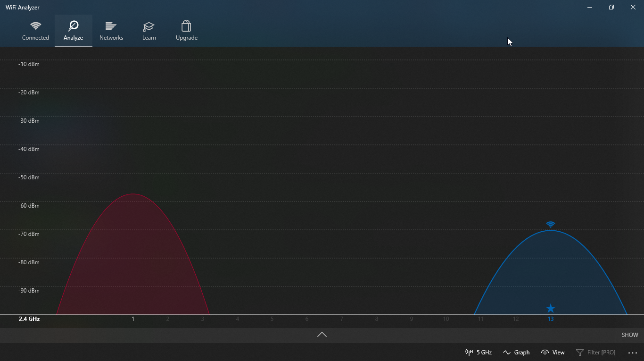The width and height of the screenshot is (644, 361).
Task: Click channel 11 axis label
Action: 481,319
